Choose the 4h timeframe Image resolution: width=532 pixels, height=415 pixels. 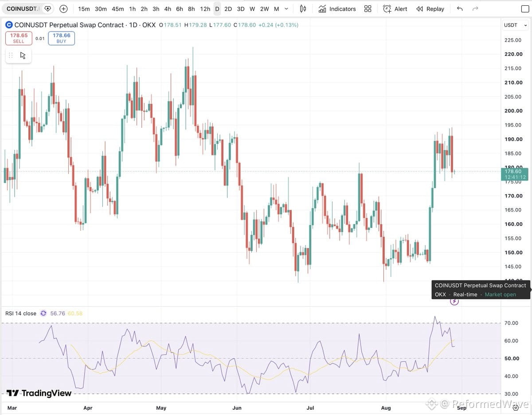[168, 9]
